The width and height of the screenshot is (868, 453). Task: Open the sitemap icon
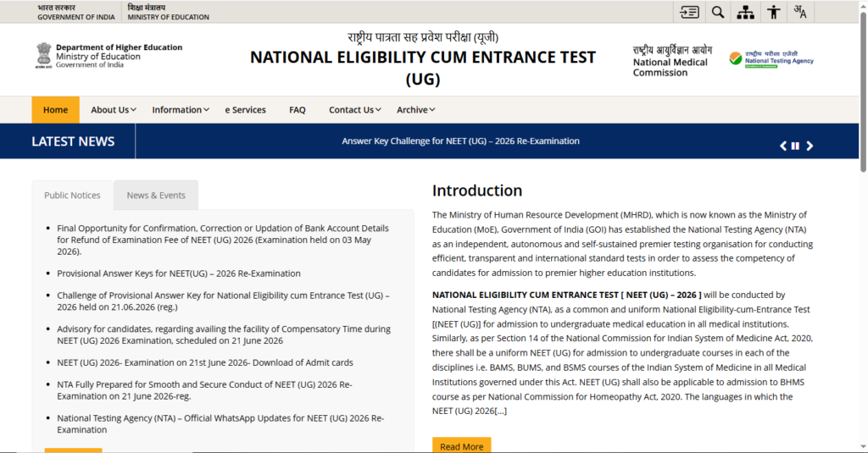[x=745, y=12]
